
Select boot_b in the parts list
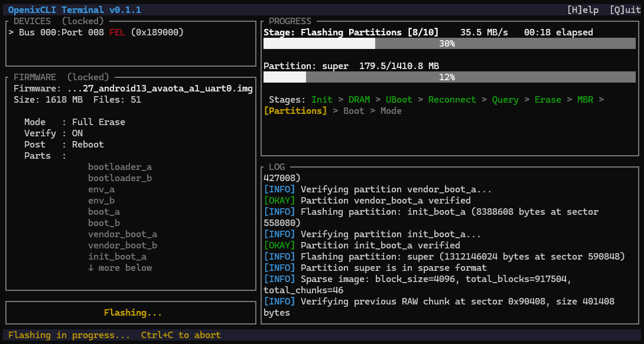tap(104, 223)
